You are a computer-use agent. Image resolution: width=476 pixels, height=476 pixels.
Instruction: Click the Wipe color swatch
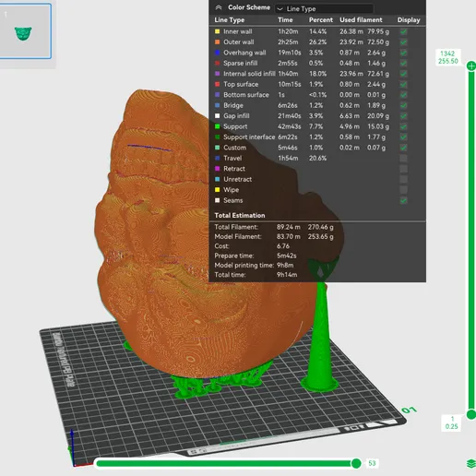coord(217,190)
